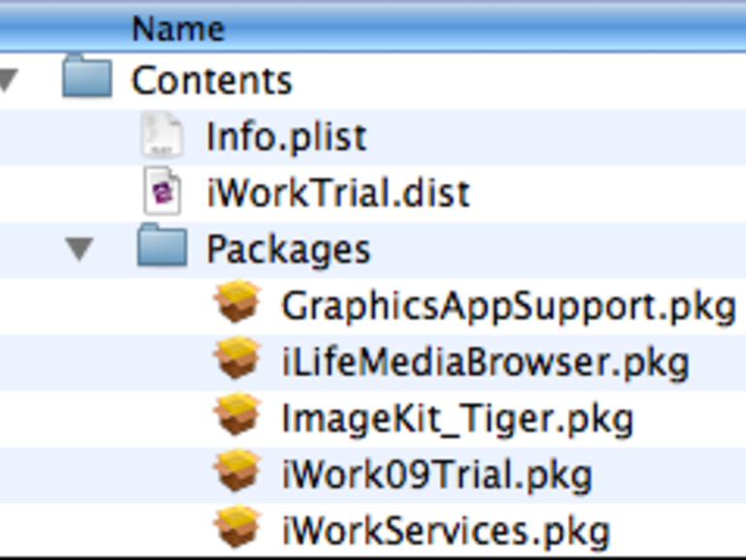Select the iWorkServices.pkg file name
This screenshot has height=560, width=746.
coord(446,531)
